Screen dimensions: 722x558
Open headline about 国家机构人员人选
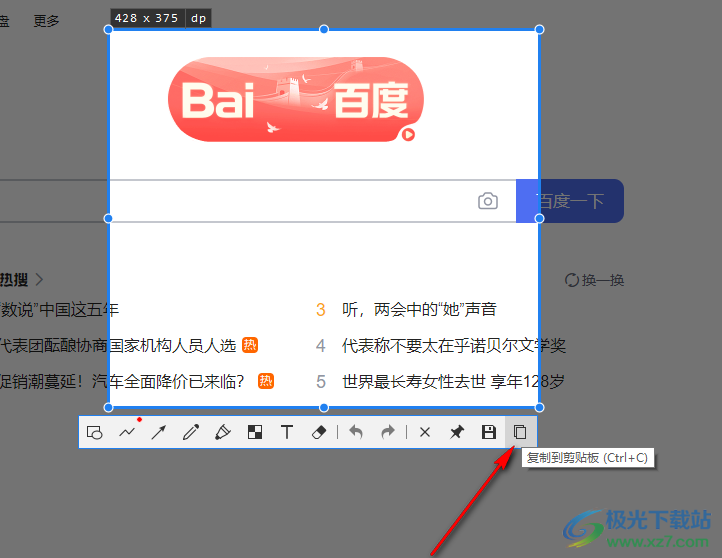tap(118, 345)
